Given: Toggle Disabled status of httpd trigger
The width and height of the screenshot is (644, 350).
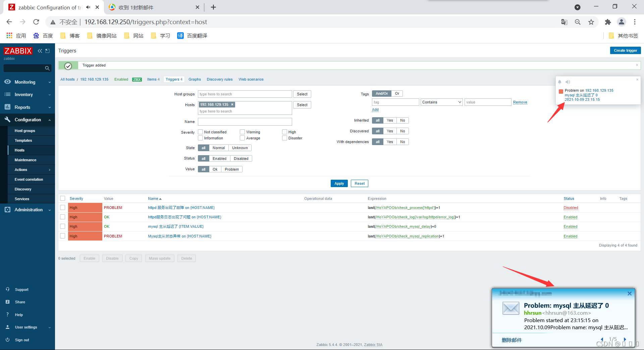Looking at the screenshot, I should pos(571,208).
